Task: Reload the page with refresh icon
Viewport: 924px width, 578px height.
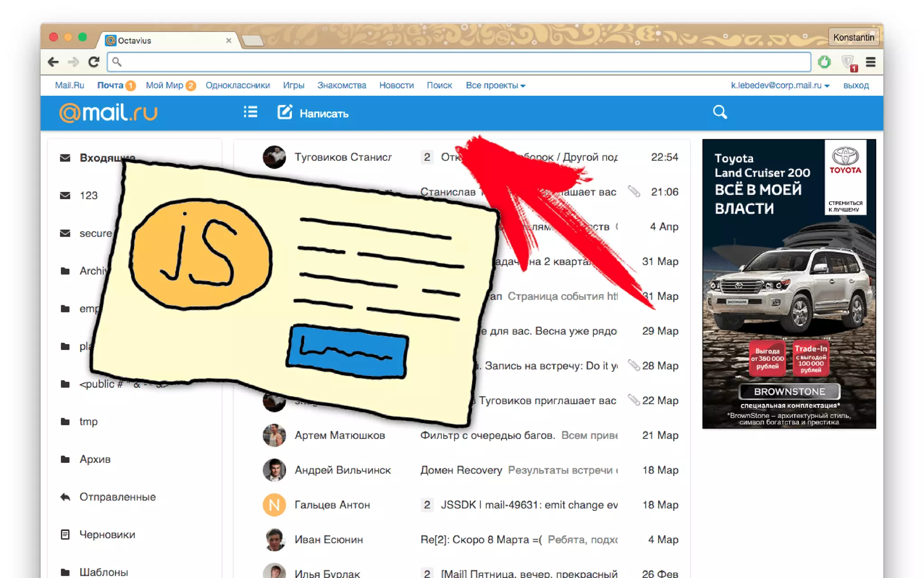Action: [x=94, y=62]
